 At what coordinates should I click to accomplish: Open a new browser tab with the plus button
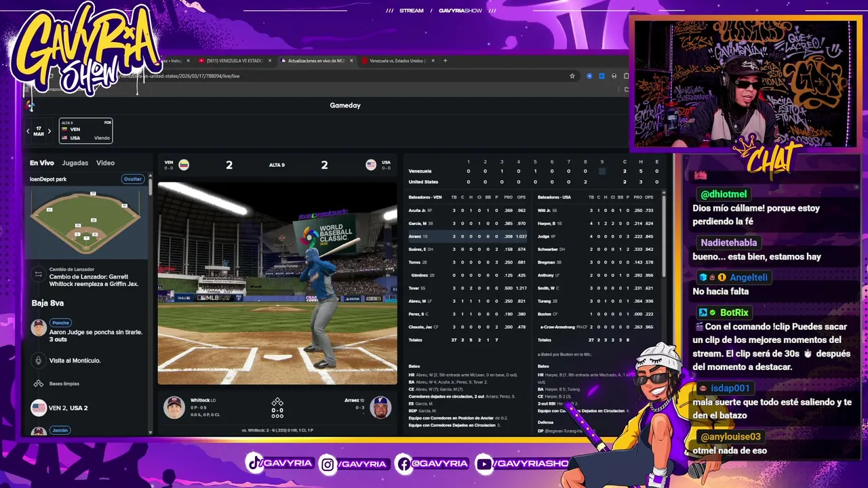[446, 60]
